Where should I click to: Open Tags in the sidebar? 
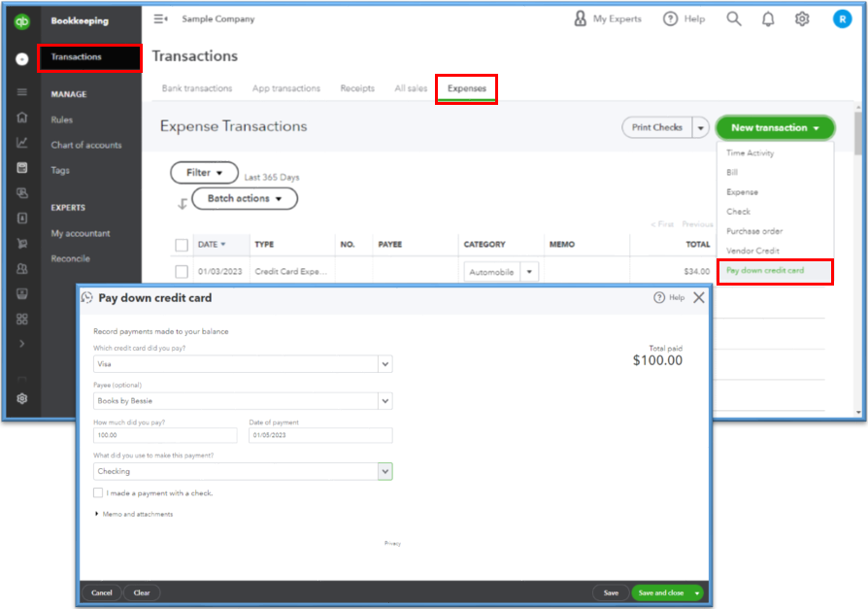tap(60, 171)
